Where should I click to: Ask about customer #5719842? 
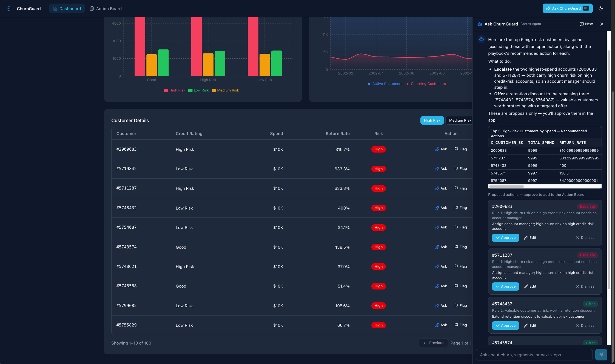tap(441, 169)
